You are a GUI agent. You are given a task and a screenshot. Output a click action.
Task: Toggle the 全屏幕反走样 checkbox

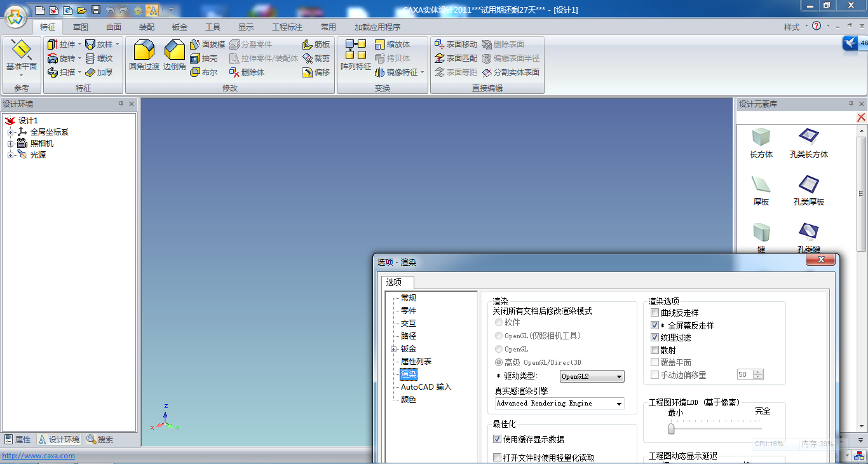(655, 325)
